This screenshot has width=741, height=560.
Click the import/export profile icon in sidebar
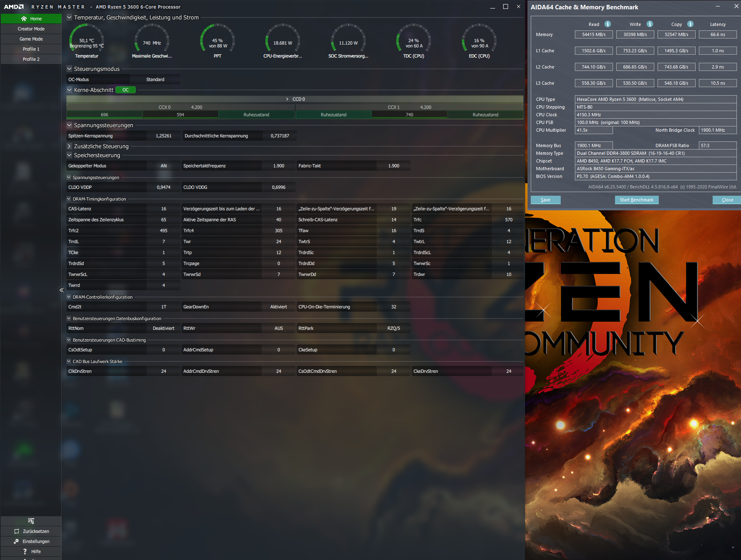click(31, 521)
